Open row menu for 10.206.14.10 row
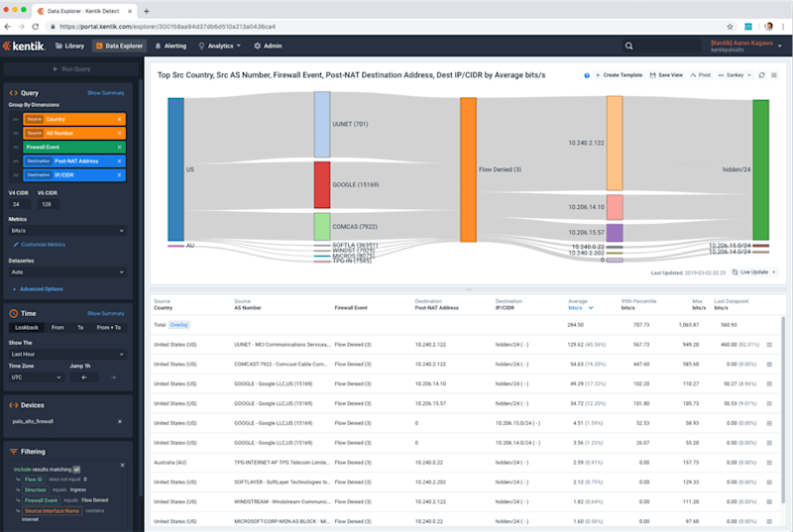The image size is (793, 532). point(769,384)
